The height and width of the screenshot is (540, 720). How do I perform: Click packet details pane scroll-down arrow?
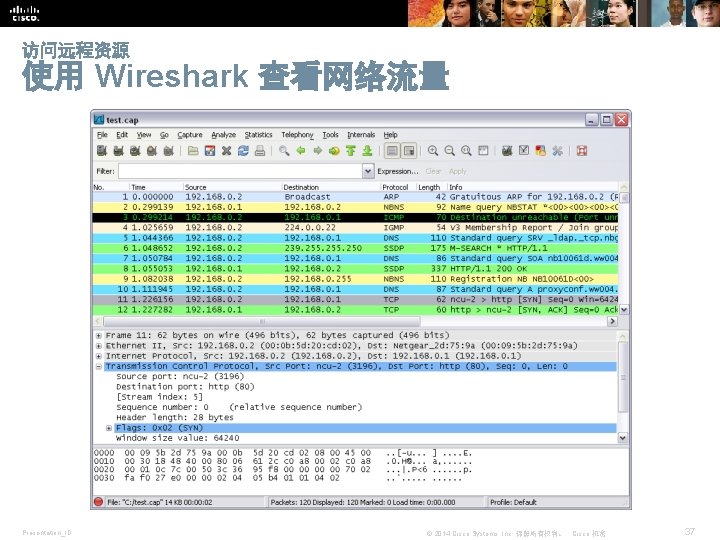(623, 438)
